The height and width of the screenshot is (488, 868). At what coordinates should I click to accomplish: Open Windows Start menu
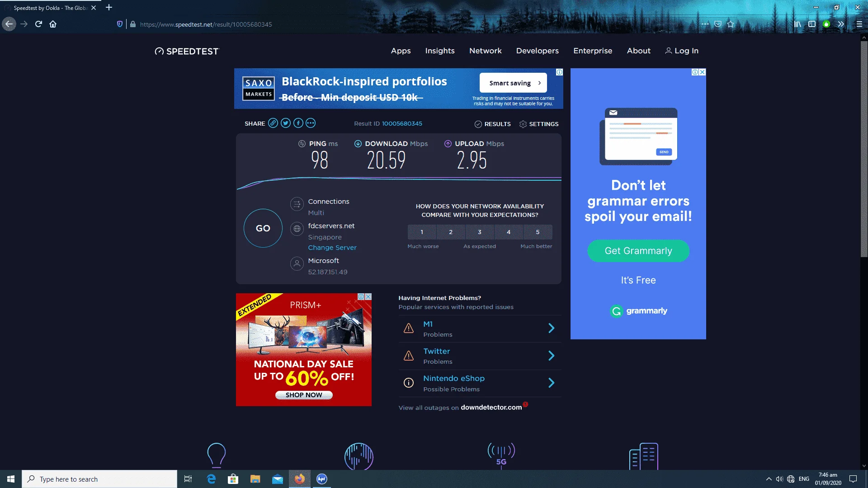click(x=11, y=479)
